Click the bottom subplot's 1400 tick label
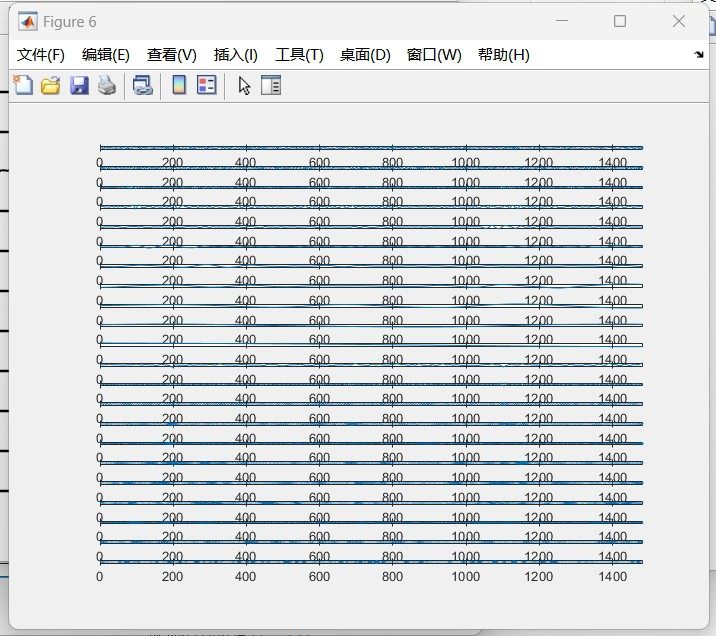 tap(613, 577)
